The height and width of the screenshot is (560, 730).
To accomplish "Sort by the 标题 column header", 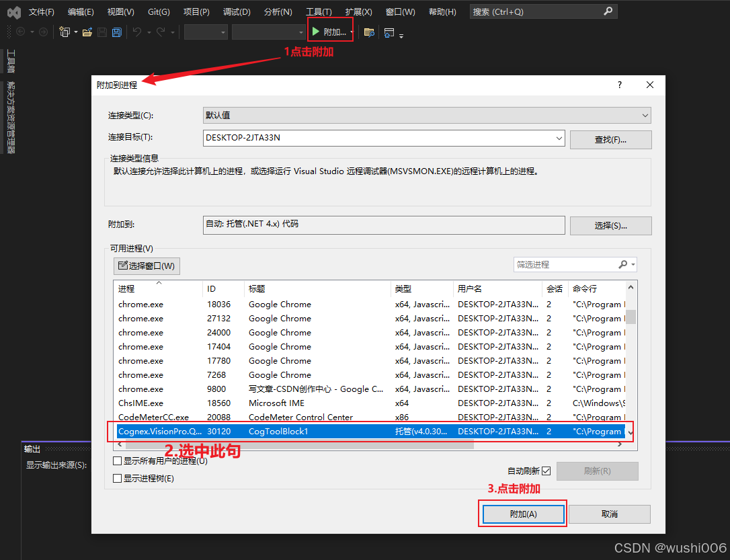I will pyautogui.click(x=317, y=288).
